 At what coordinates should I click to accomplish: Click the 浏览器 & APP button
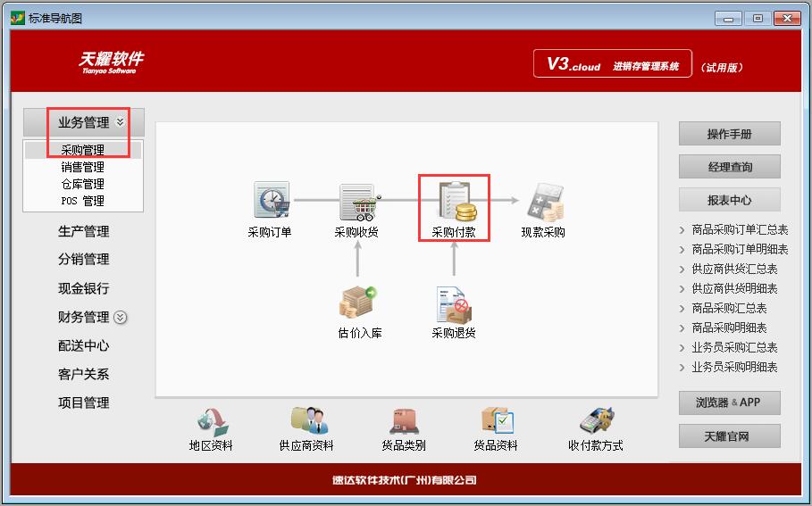729,402
